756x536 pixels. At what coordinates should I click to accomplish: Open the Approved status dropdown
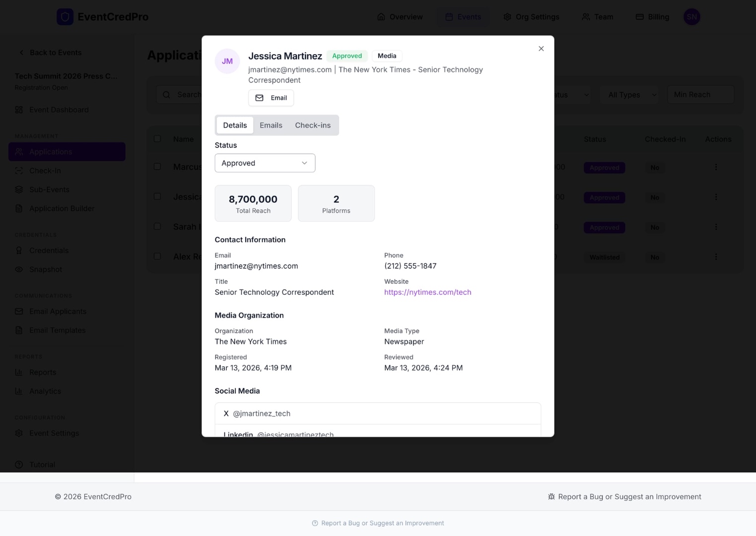pos(265,163)
